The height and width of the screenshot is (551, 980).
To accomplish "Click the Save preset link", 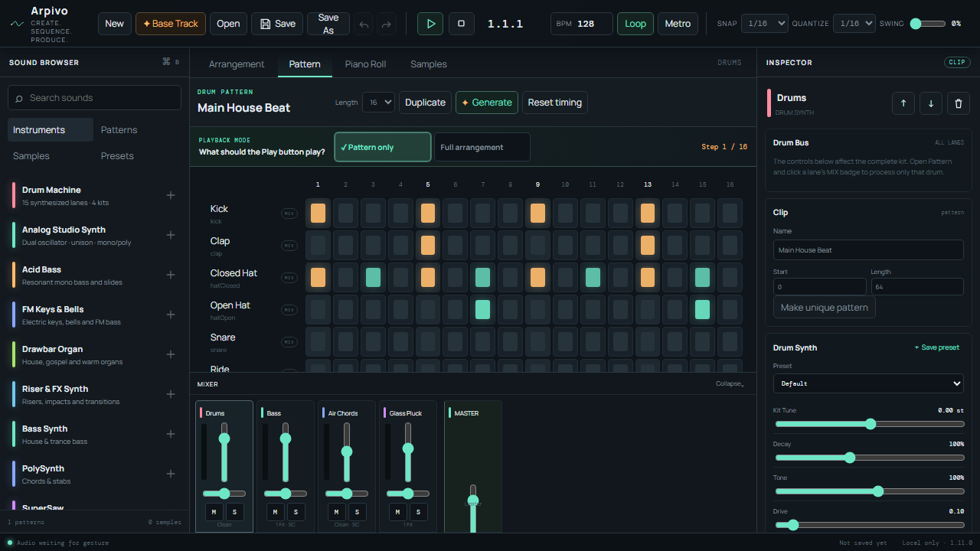I will point(937,347).
